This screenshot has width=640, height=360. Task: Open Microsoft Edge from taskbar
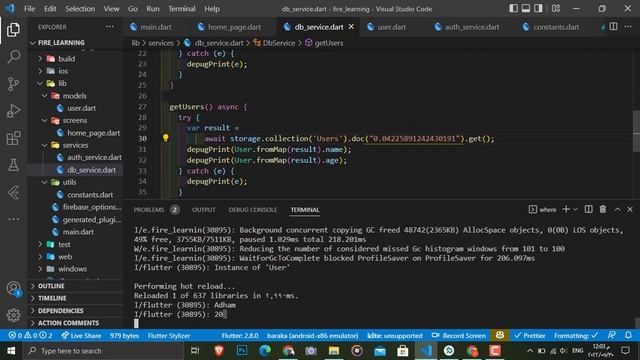click(x=265, y=351)
